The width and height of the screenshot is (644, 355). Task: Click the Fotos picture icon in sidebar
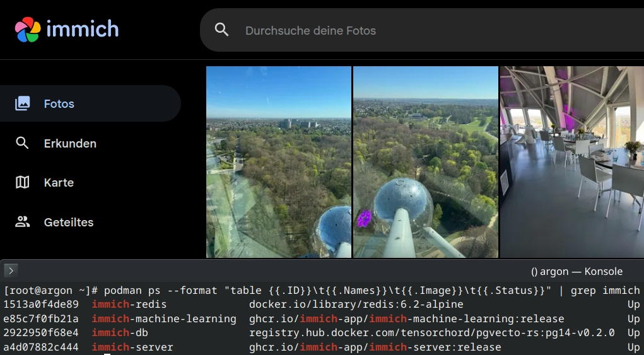point(23,103)
